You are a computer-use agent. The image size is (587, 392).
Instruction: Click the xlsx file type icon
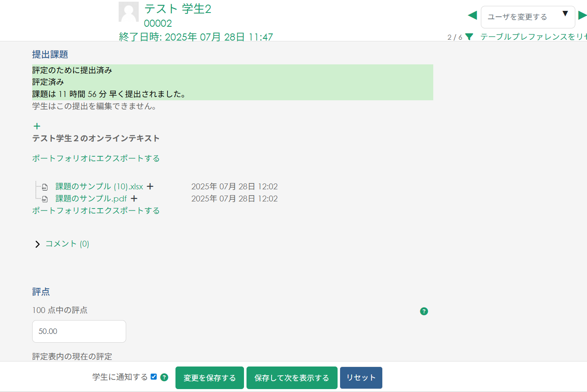pyautogui.click(x=44, y=187)
